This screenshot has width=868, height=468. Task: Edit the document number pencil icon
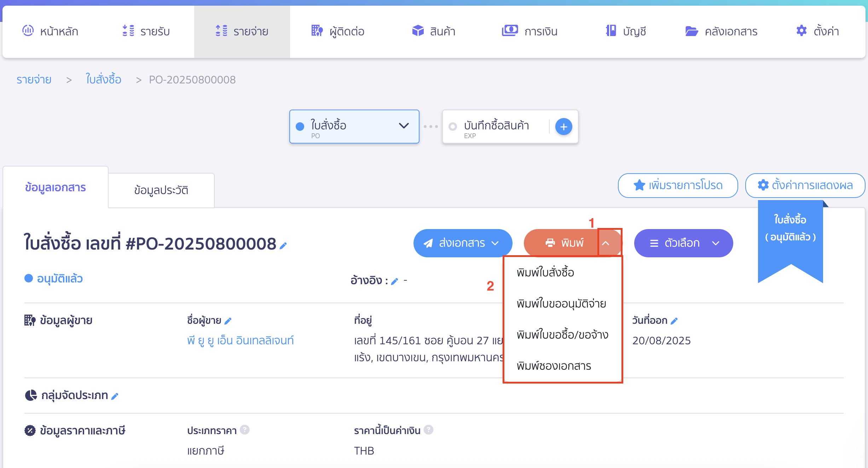coord(283,246)
